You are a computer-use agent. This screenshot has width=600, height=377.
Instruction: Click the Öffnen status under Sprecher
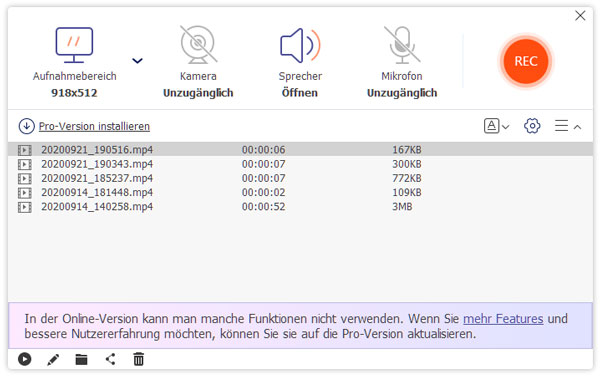[300, 93]
